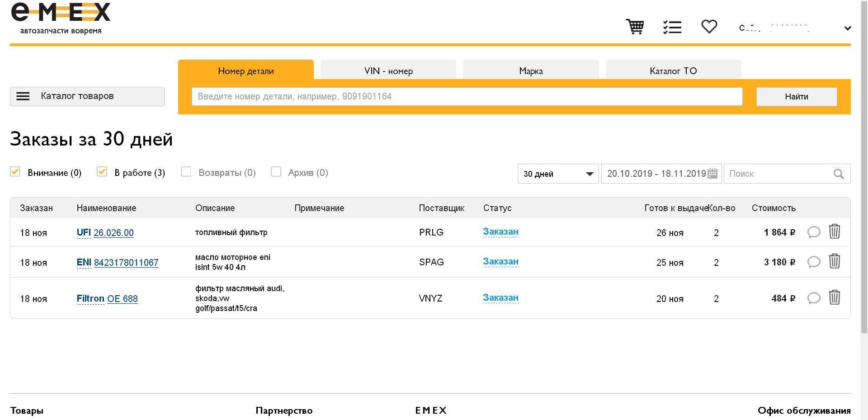The height and width of the screenshot is (420, 868).
Task: Click the 20.10.2019 - 18.11.2019 date range field
Action: (661, 174)
